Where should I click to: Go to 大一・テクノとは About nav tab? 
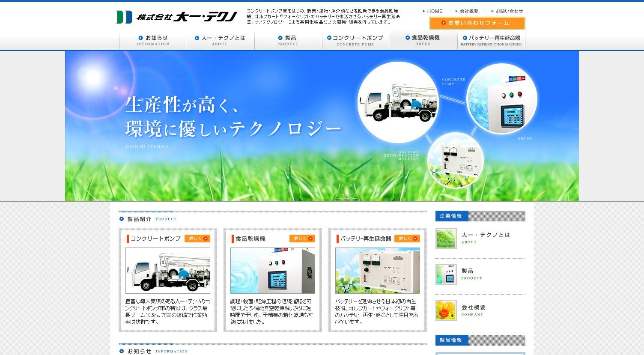click(221, 40)
